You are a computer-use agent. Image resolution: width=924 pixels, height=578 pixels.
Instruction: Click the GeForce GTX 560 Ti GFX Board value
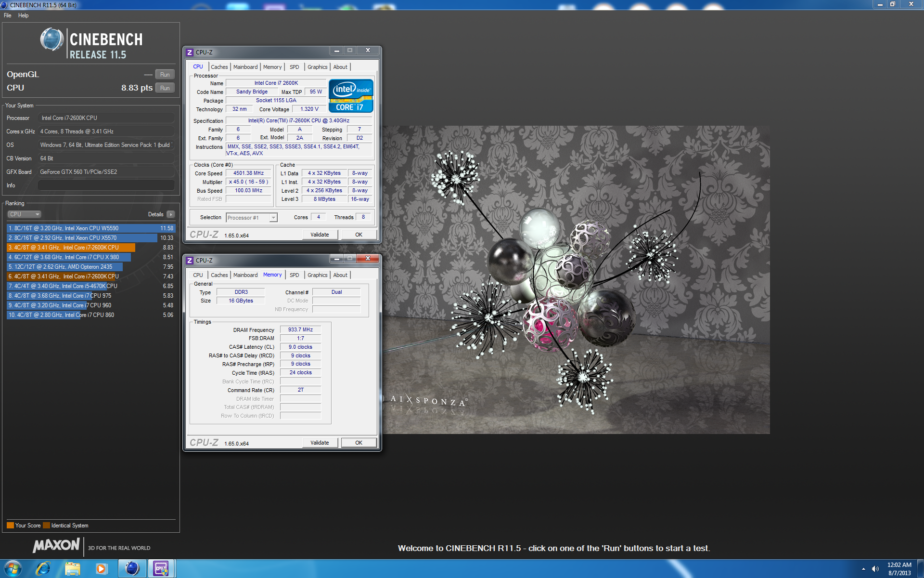(106, 172)
